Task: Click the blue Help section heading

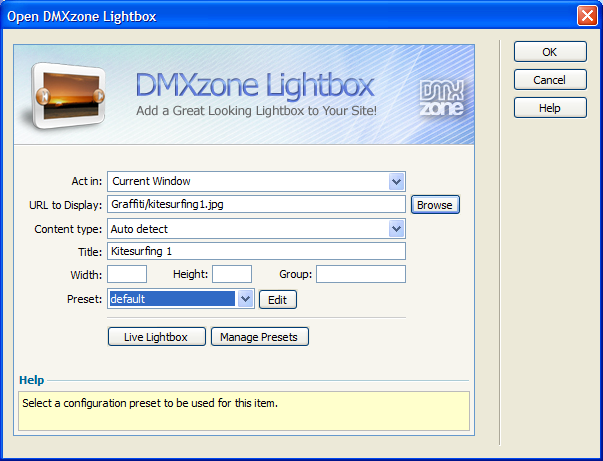Action: 32,380
